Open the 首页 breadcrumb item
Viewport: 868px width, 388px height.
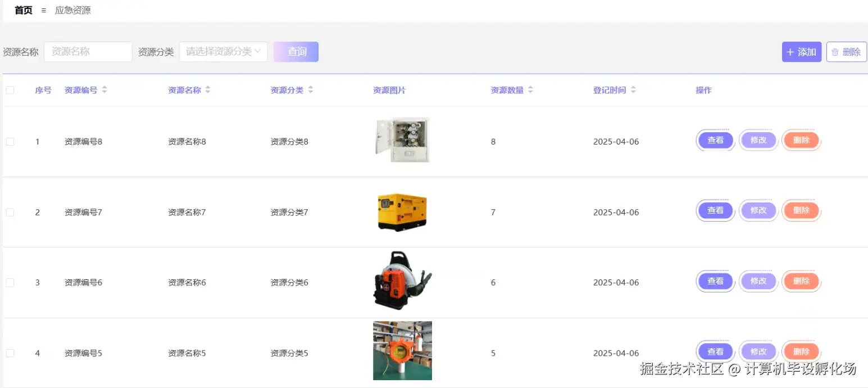pos(22,10)
